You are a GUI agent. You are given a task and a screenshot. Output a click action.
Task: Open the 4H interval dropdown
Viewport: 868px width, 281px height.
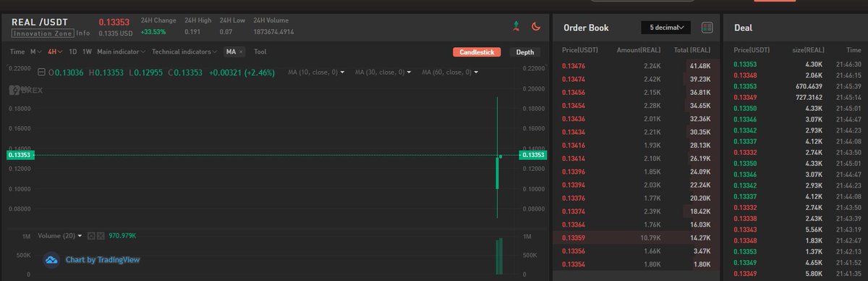[55, 52]
